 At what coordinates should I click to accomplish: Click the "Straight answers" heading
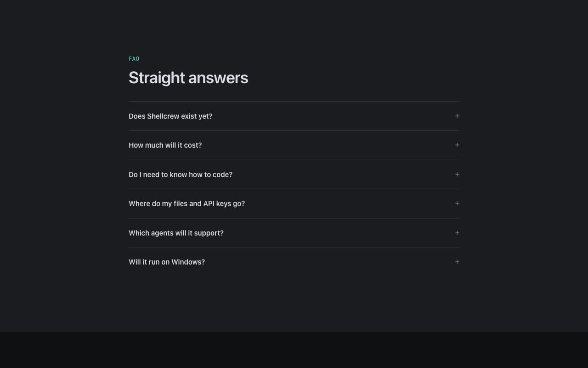[x=188, y=78]
